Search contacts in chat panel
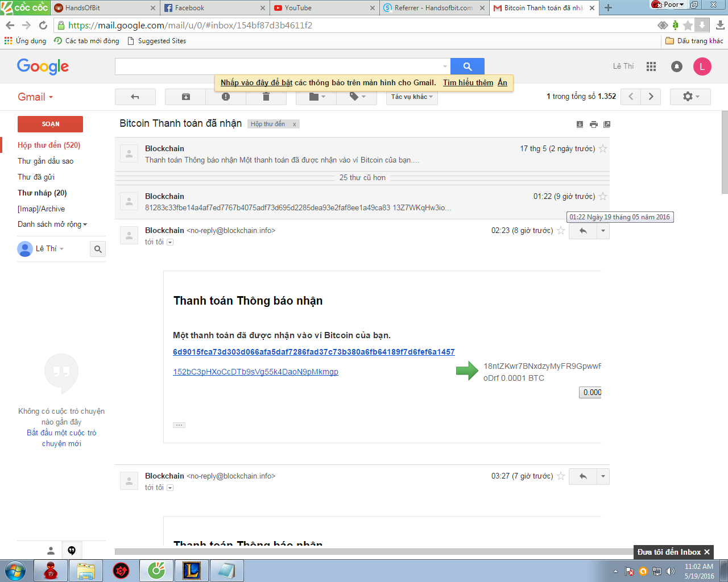Image resolution: width=728 pixels, height=582 pixels. click(98, 249)
